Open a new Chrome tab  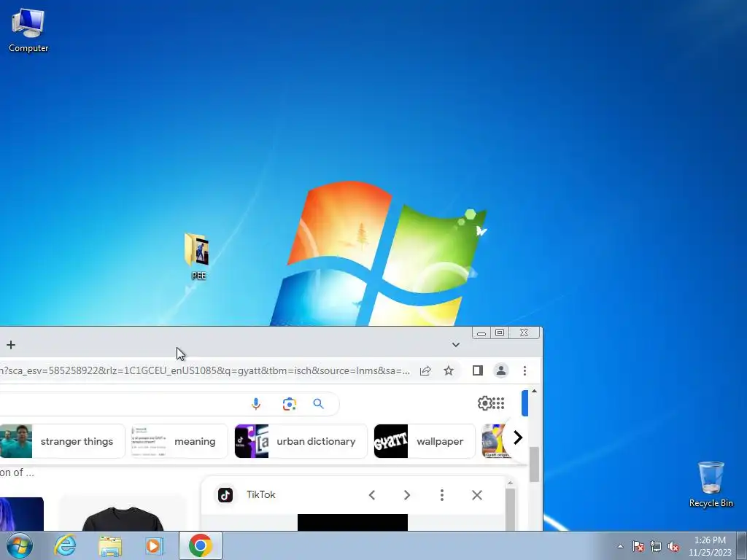11,345
